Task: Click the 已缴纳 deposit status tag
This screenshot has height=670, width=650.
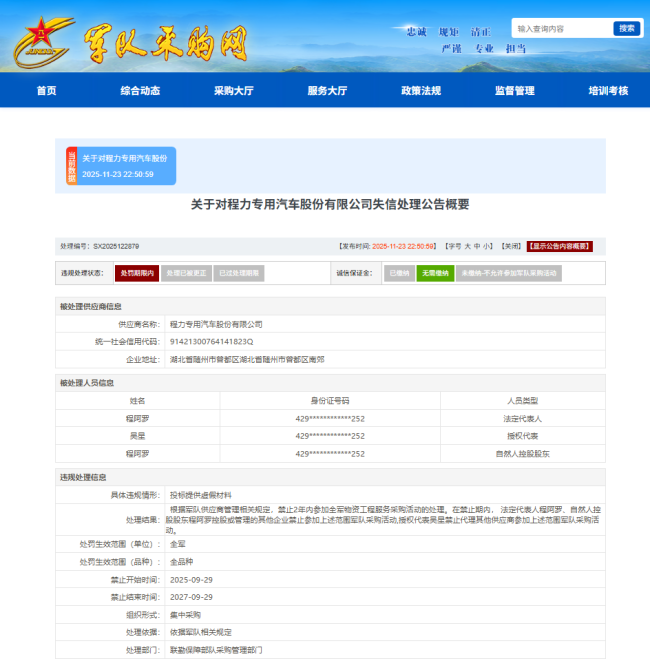Action: point(399,273)
